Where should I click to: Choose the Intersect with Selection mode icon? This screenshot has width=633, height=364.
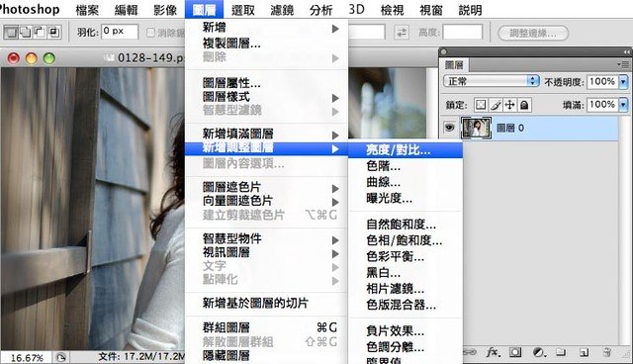pyautogui.click(x=54, y=32)
